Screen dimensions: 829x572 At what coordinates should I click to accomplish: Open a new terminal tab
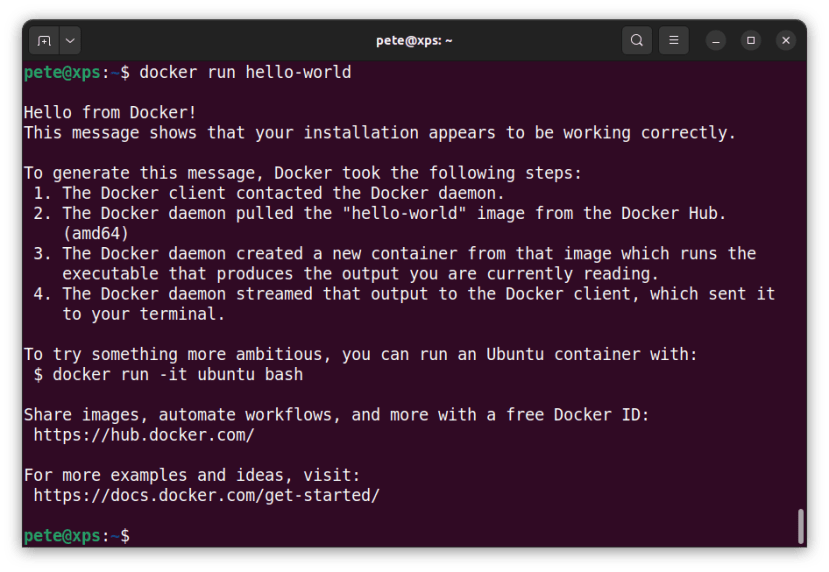[x=44, y=41]
